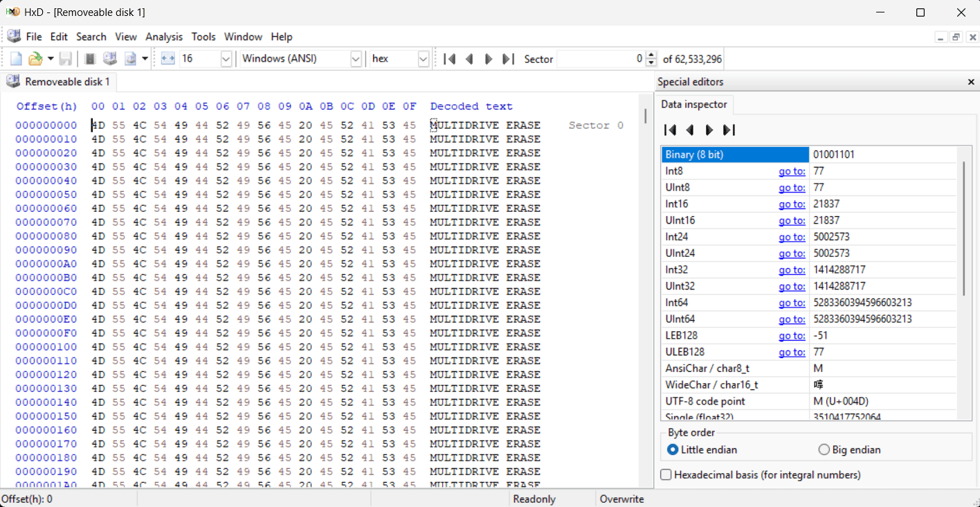Click the Open main memory (RAM) icon
The height and width of the screenshot is (507, 980).
[x=90, y=59]
